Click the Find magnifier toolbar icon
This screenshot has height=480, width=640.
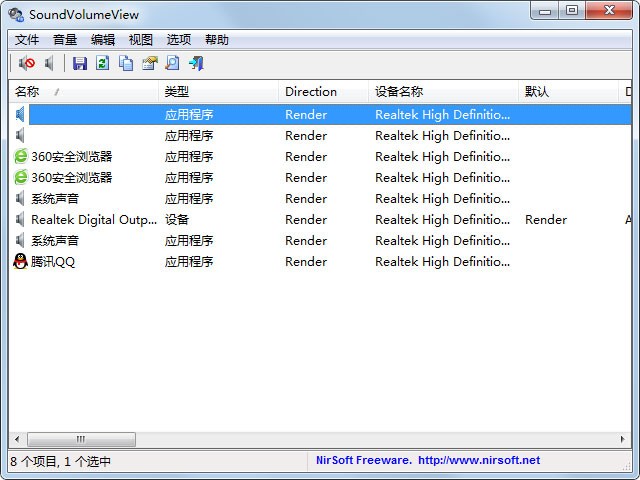pos(172,63)
